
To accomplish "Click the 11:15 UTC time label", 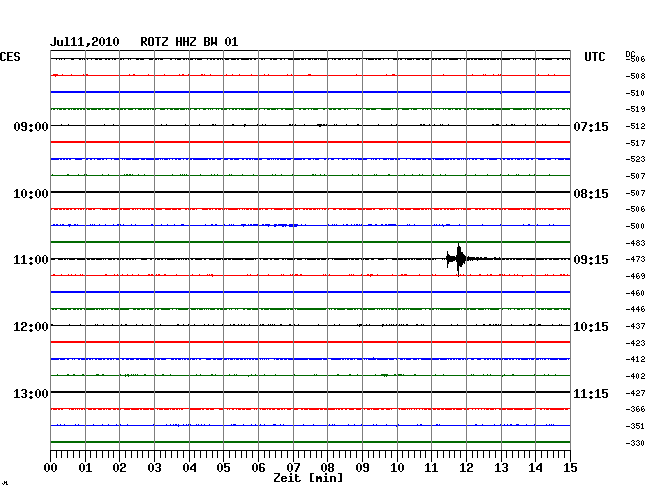I will pos(591,393).
